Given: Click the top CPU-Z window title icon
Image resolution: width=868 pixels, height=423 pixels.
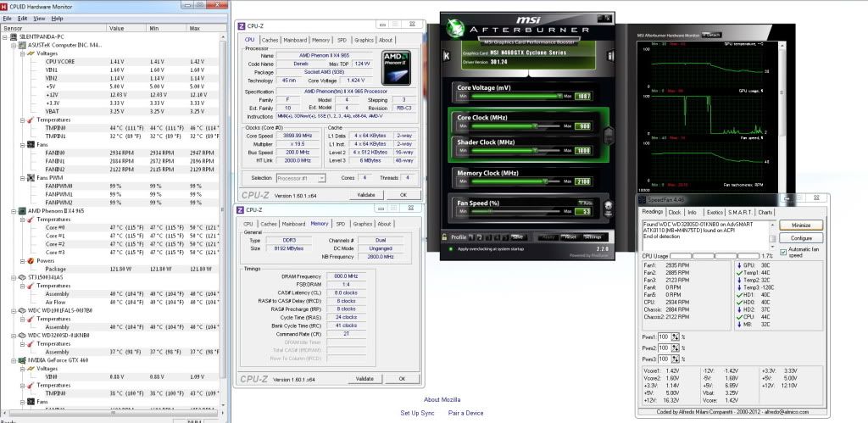Looking at the screenshot, I should (242, 25).
